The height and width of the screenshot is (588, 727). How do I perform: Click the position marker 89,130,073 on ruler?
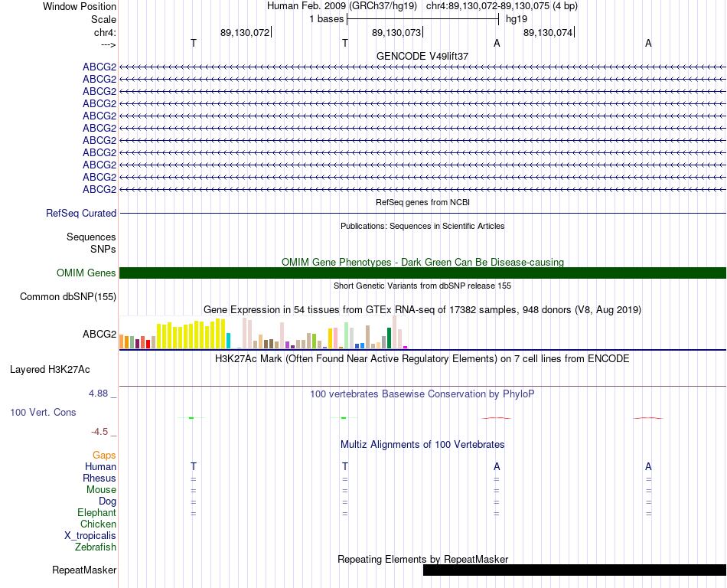[x=397, y=32]
